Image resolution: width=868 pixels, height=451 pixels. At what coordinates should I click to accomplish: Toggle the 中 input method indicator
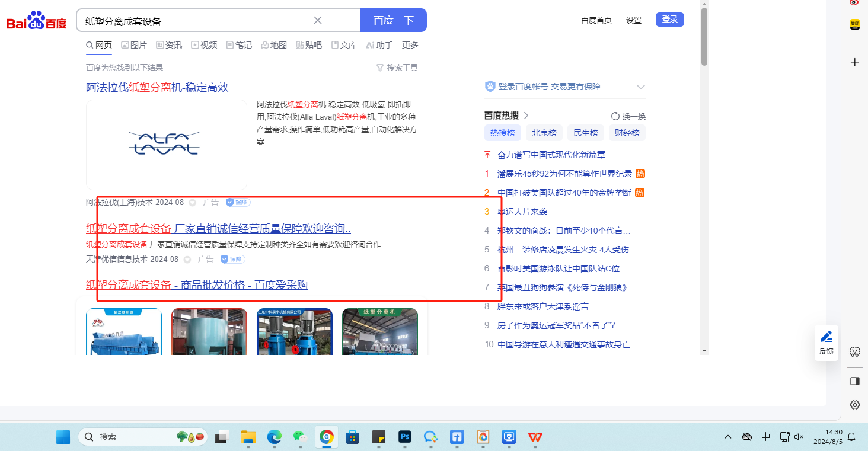click(x=765, y=437)
